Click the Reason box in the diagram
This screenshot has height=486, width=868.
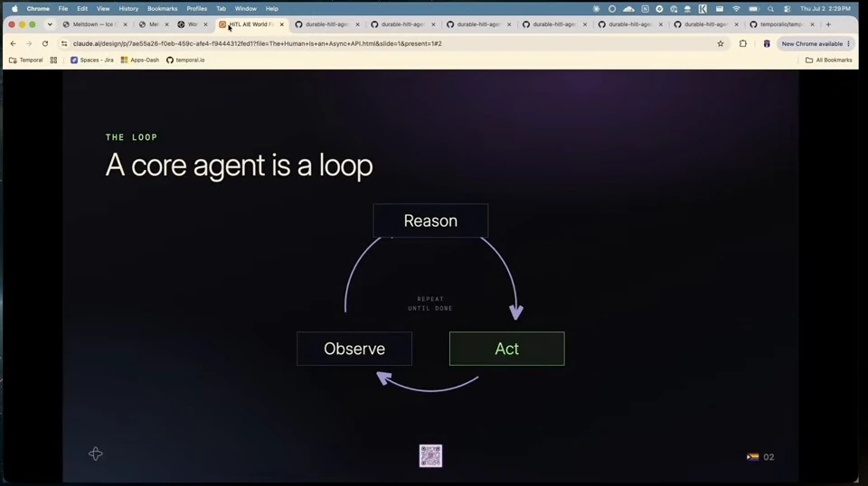coord(430,220)
